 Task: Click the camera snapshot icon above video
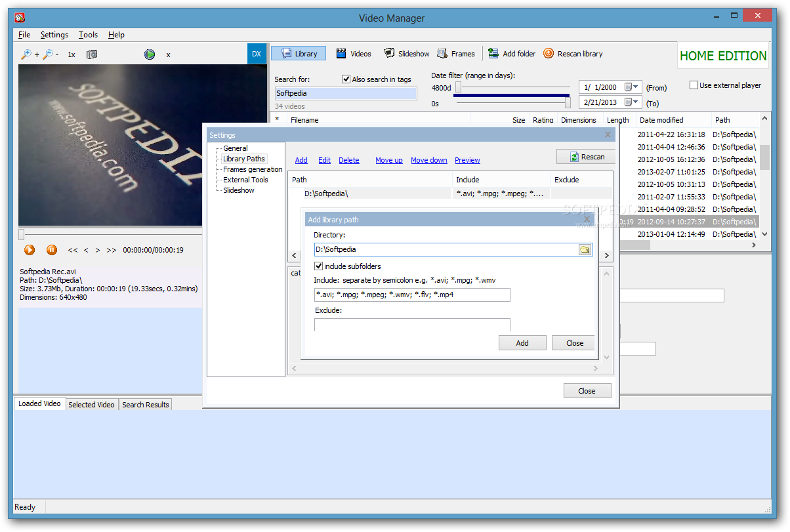point(92,54)
